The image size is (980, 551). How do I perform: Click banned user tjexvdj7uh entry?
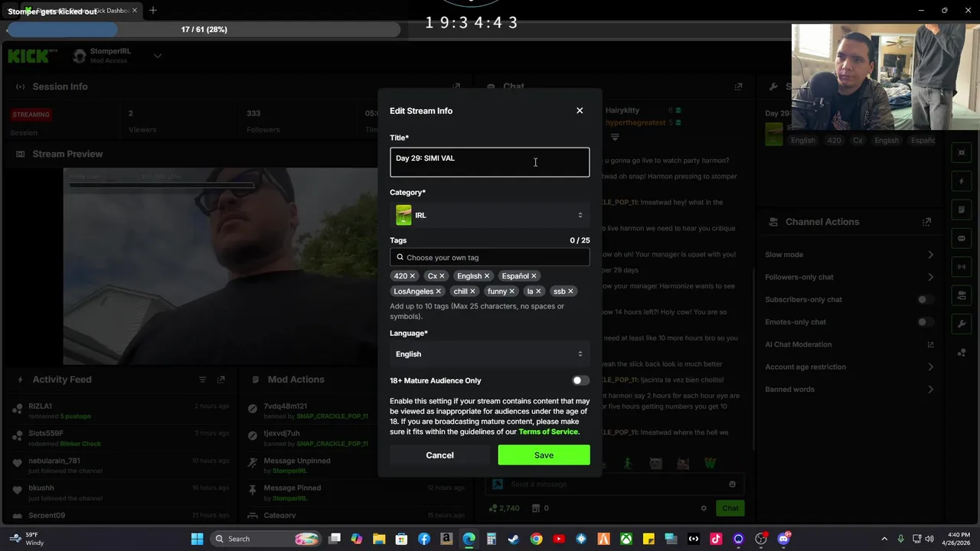282,434
